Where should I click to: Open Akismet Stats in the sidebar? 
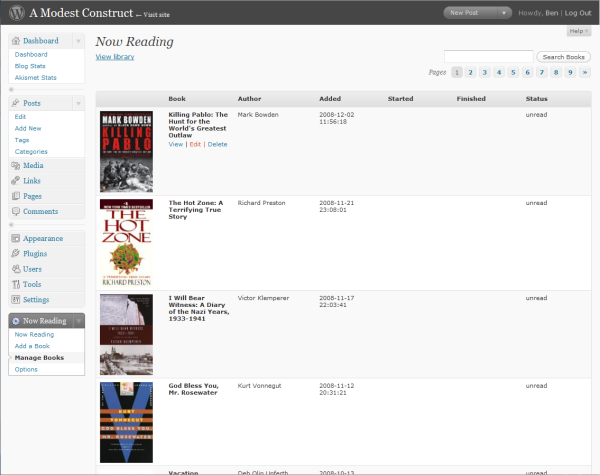(37, 77)
